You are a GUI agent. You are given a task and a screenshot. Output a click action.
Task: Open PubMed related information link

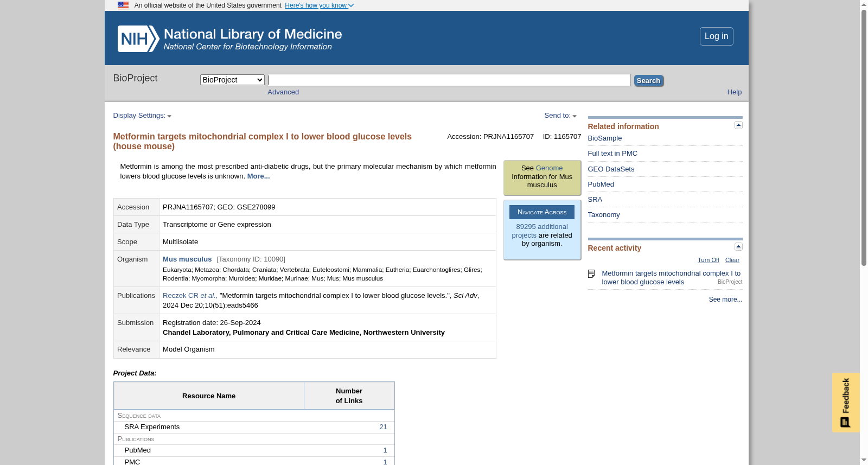pos(601,184)
